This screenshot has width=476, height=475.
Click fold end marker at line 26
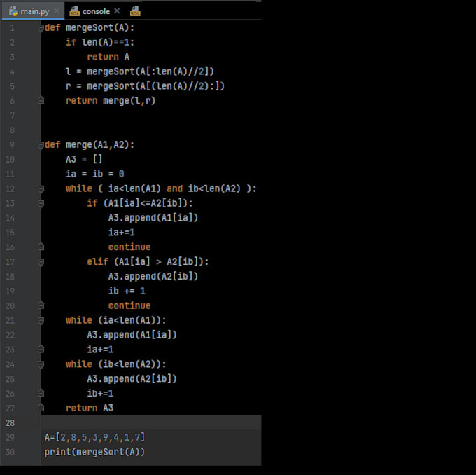41,393
